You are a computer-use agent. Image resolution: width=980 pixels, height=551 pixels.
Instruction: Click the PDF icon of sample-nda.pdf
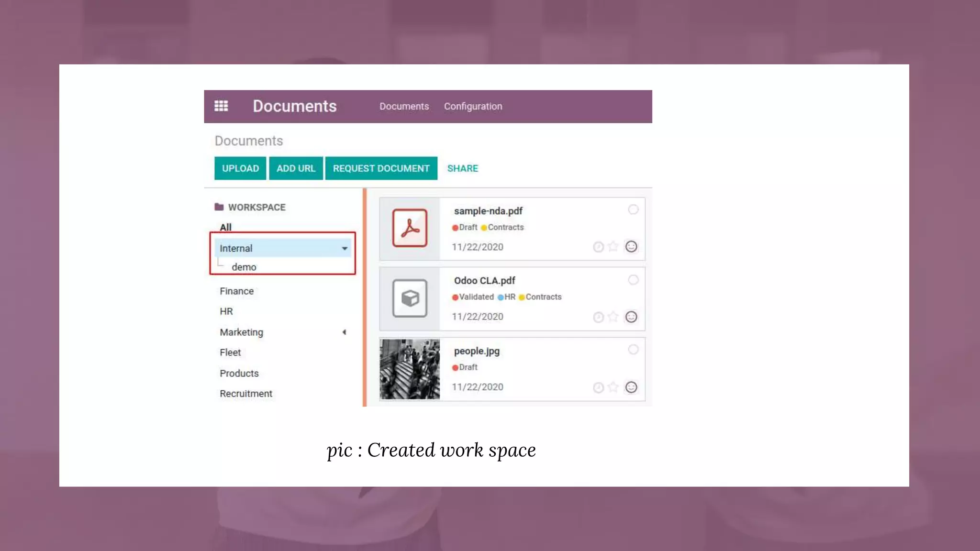tap(410, 228)
